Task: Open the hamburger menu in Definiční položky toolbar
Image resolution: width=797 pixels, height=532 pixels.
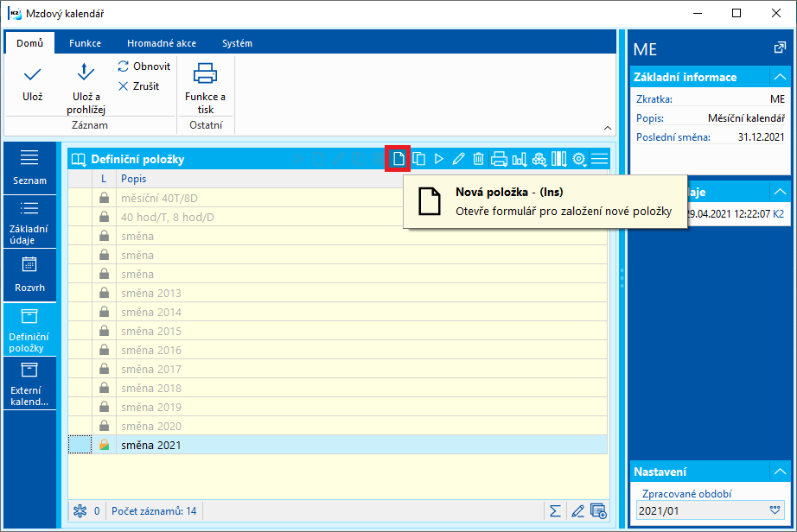Action: (x=599, y=159)
